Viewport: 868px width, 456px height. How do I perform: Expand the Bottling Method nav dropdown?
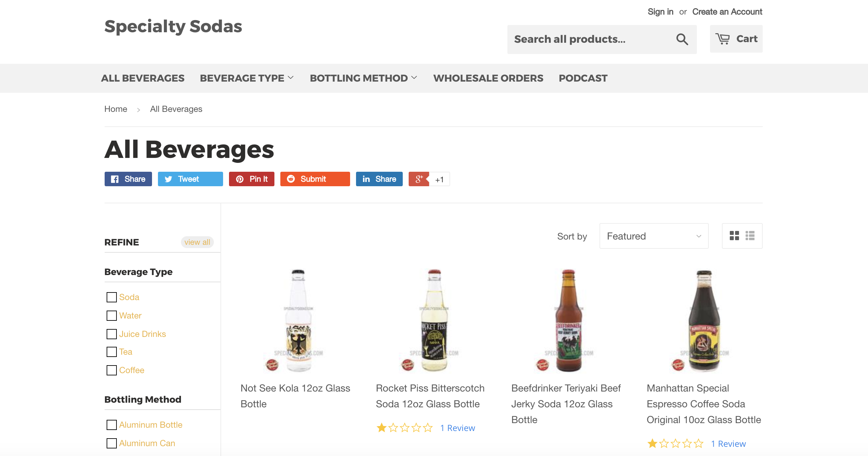tap(364, 78)
